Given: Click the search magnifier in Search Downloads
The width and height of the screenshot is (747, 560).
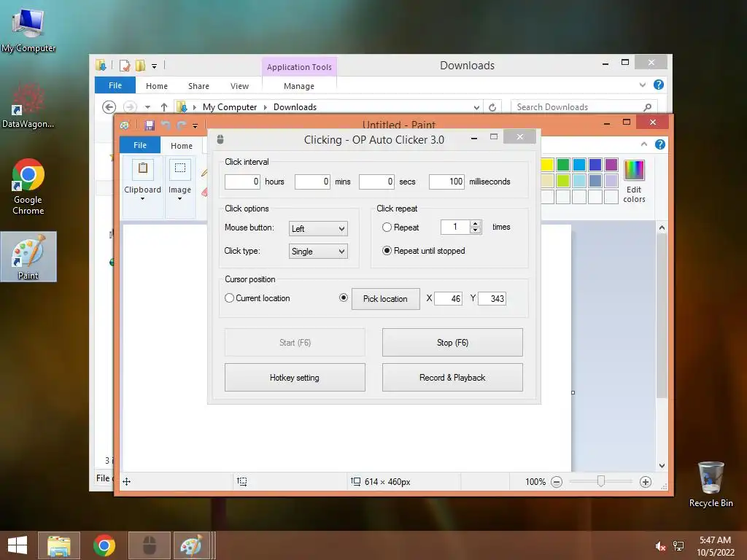Looking at the screenshot, I should [x=648, y=107].
